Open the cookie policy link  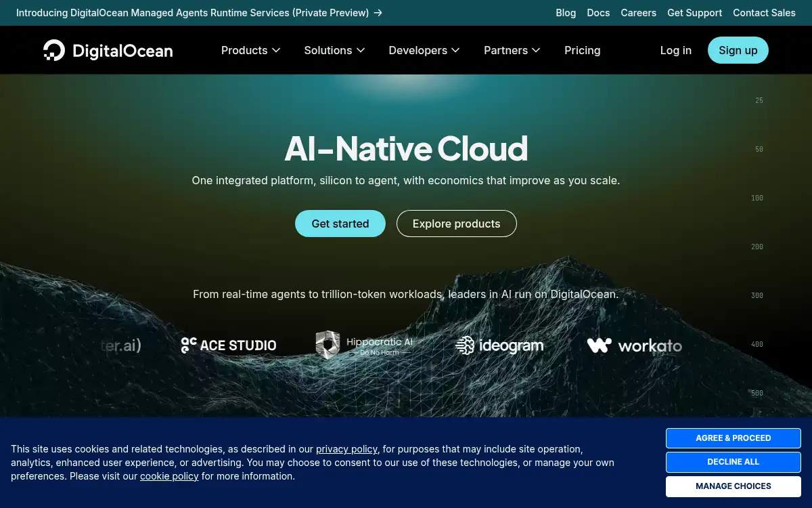(169, 476)
